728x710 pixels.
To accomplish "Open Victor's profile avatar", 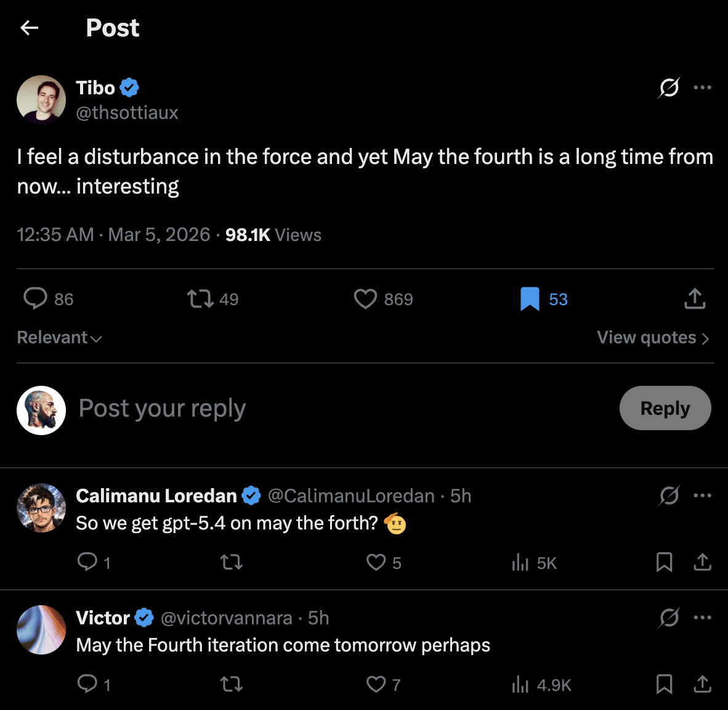I will coord(41,630).
